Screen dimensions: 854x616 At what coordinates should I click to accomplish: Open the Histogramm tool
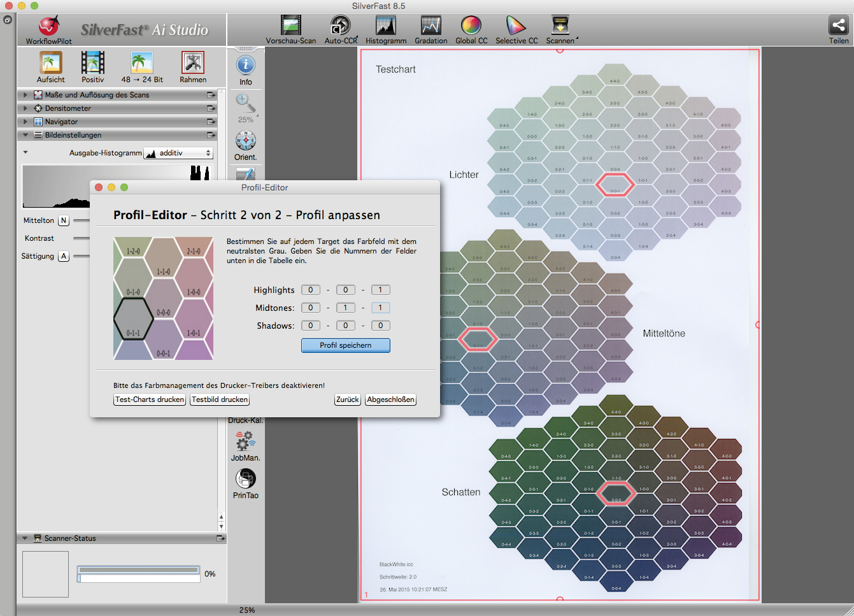[x=385, y=25]
